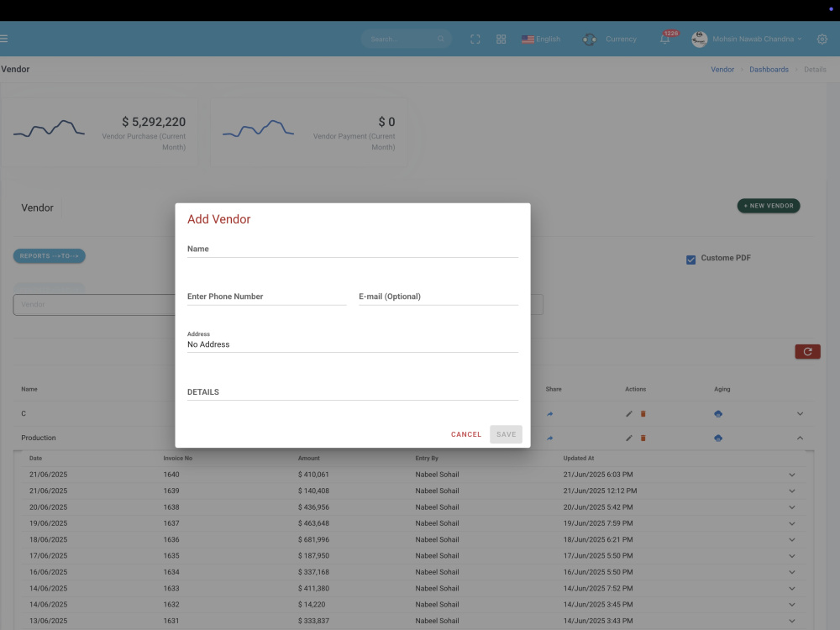Open the settings gear icon
This screenshot has height=630, width=840.
(x=822, y=39)
